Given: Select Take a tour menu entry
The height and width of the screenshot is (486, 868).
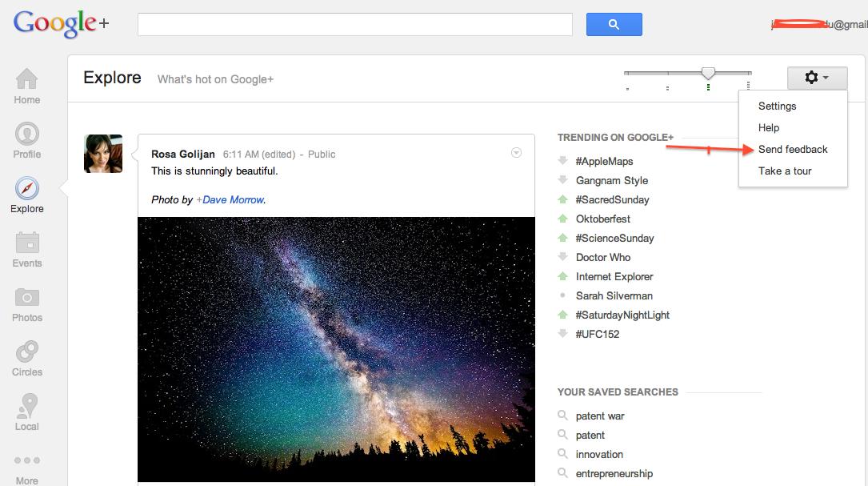Looking at the screenshot, I should click(785, 171).
